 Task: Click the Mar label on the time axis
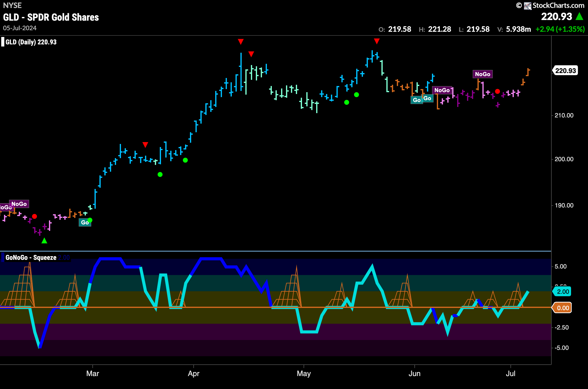coord(93,374)
